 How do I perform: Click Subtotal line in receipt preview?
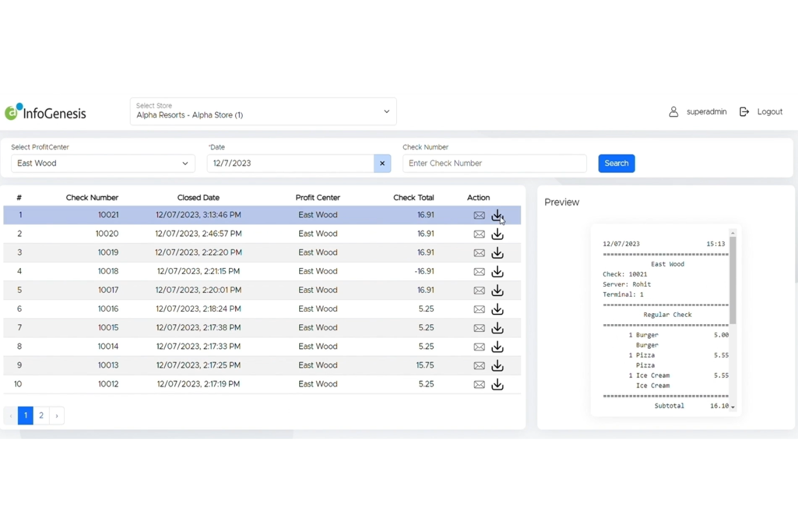tap(691, 406)
